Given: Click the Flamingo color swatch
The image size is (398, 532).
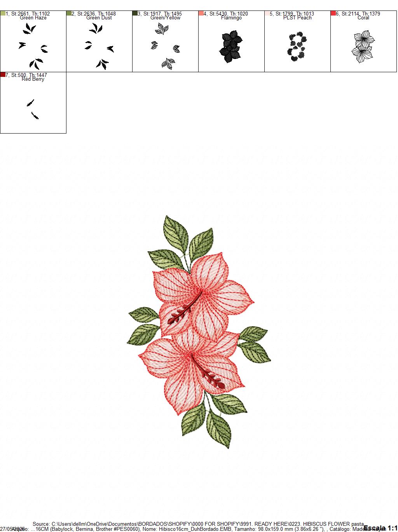Looking at the screenshot, I should click(201, 13).
